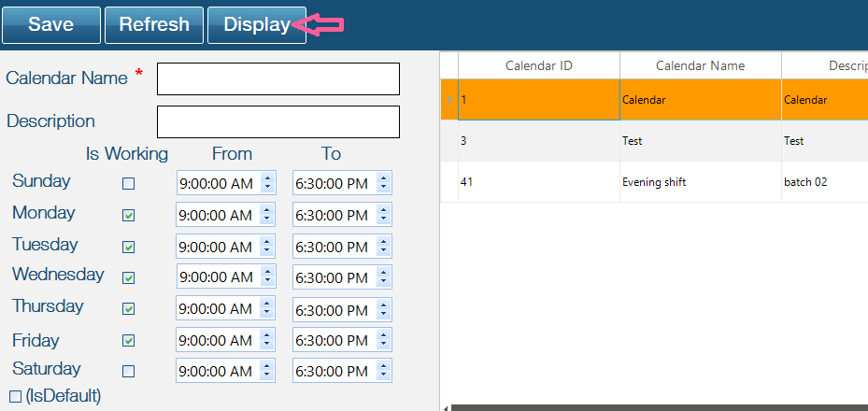Focus the Calendar Name text field
This screenshot has height=411, width=868.
(277, 79)
